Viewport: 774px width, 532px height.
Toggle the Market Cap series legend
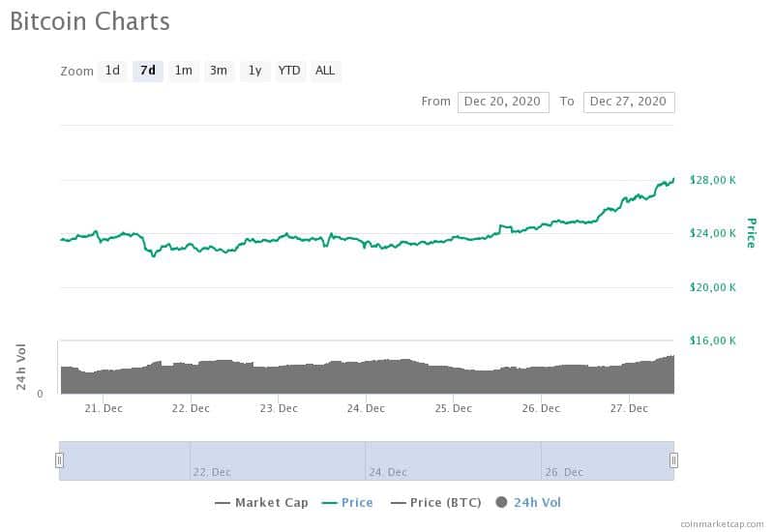[x=261, y=503]
